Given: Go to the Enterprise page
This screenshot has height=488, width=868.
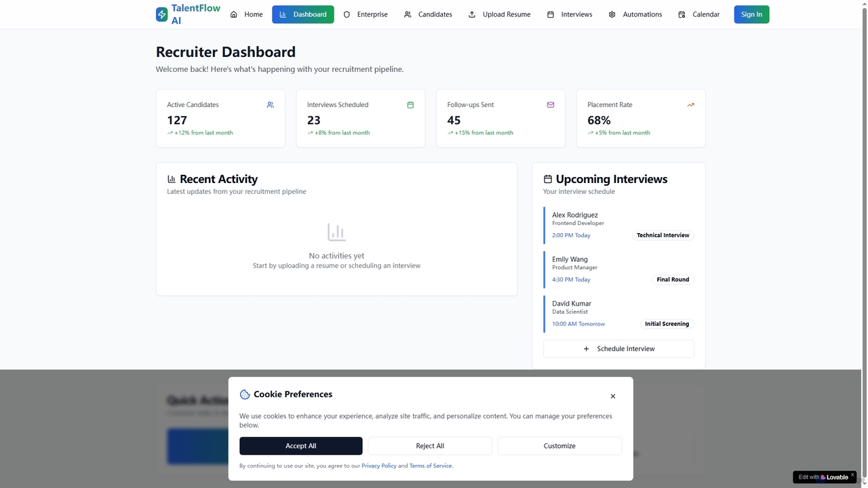Looking at the screenshot, I should 366,14.
